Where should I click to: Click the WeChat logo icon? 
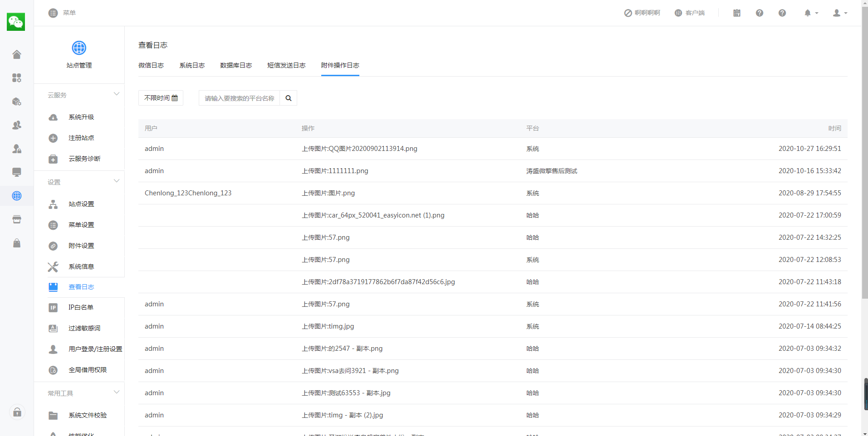click(x=16, y=22)
